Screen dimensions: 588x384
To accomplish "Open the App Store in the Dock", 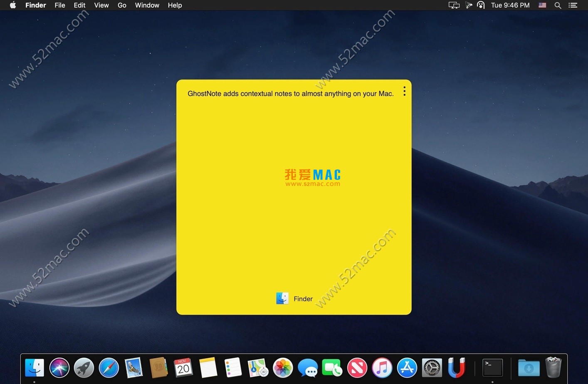I will tap(407, 368).
